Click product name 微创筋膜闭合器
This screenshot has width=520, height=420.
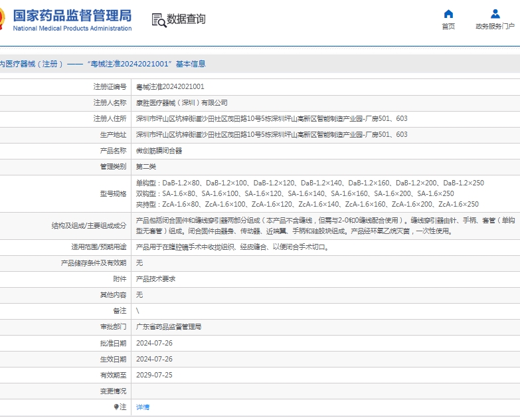159,151
